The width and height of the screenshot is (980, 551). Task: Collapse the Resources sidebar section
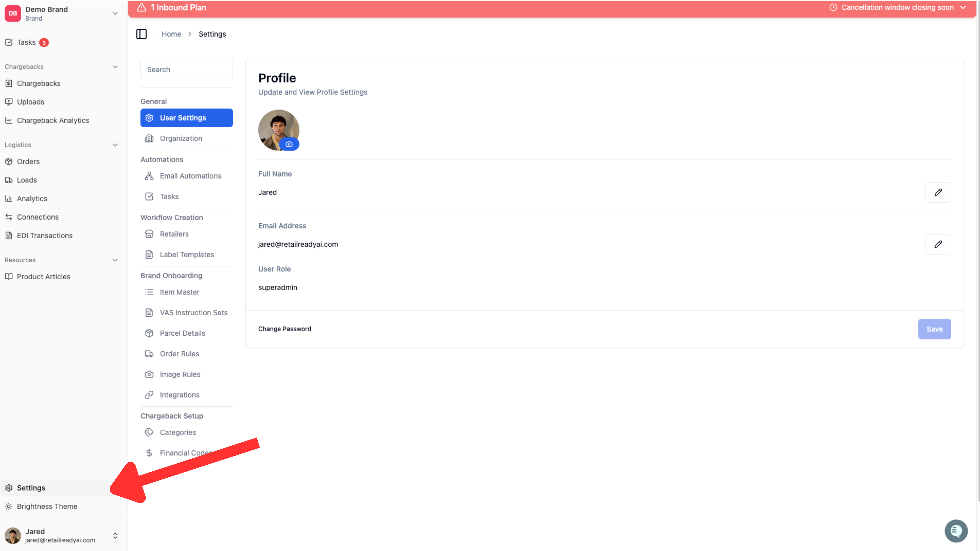115,260
